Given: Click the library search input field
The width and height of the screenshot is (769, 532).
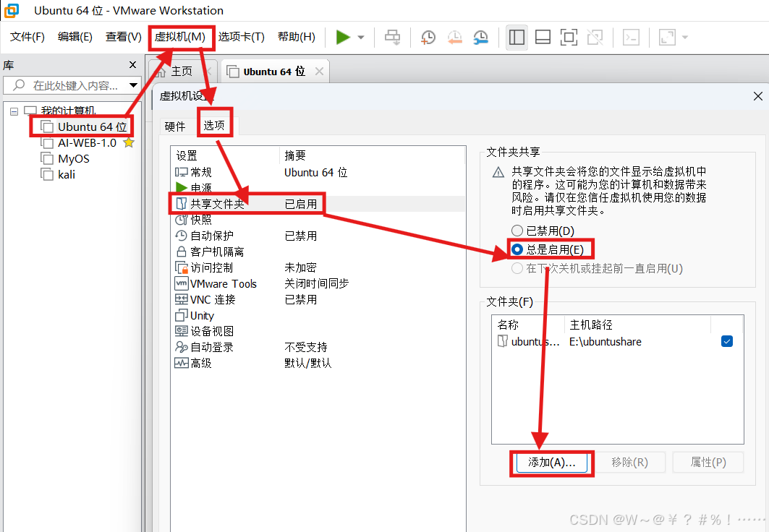Looking at the screenshot, I should click(x=74, y=85).
